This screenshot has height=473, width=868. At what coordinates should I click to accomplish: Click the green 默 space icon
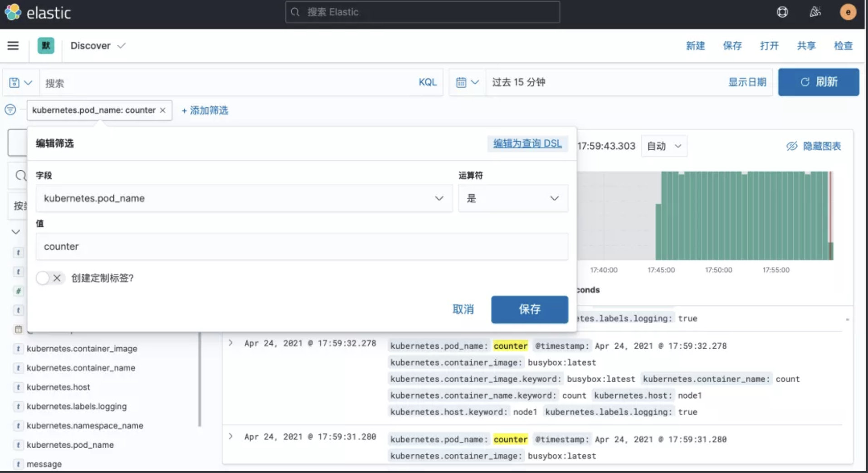45,45
